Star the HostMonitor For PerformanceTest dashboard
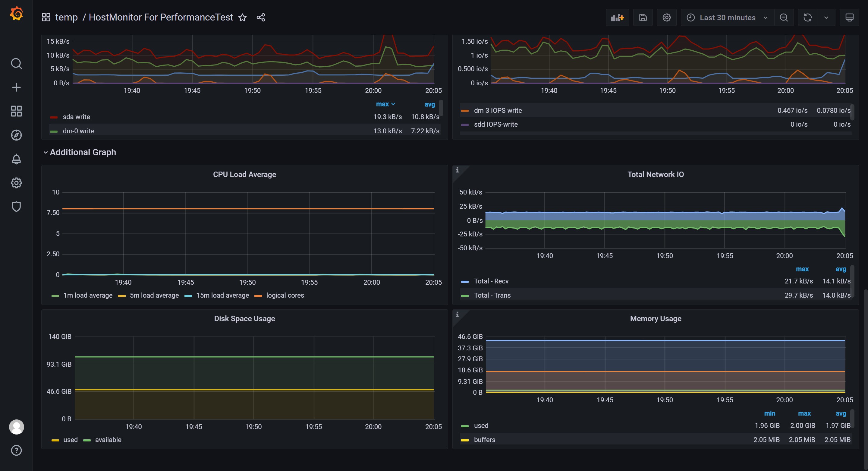 [x=242, y=17]
